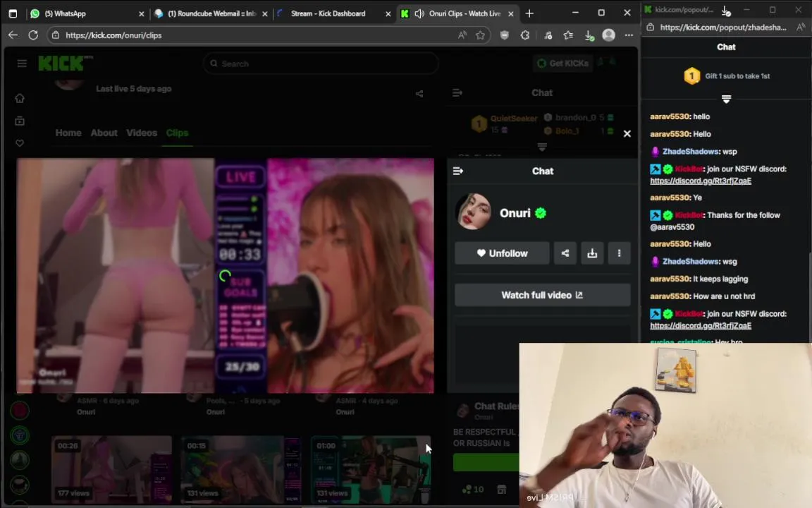Focus the Kick search field
The width and height of the screenshot is (812, 508).
321,64
